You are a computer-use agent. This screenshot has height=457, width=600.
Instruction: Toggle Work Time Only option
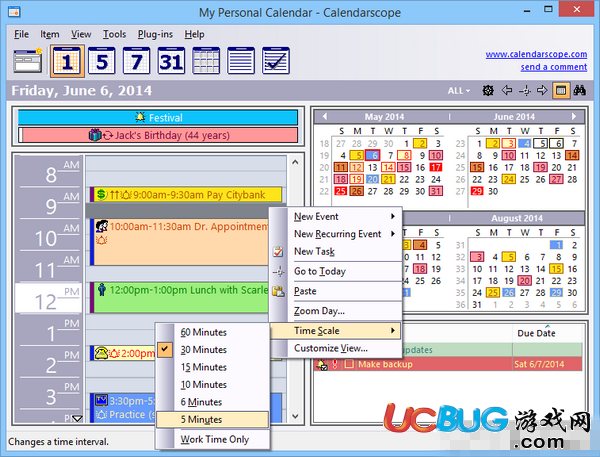coord(213,439)
